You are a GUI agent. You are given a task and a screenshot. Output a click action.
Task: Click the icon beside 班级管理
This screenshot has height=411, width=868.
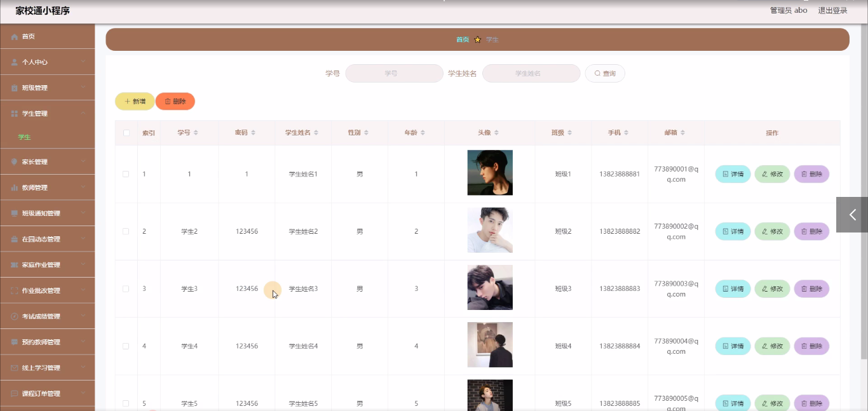(x=15, y=88)
